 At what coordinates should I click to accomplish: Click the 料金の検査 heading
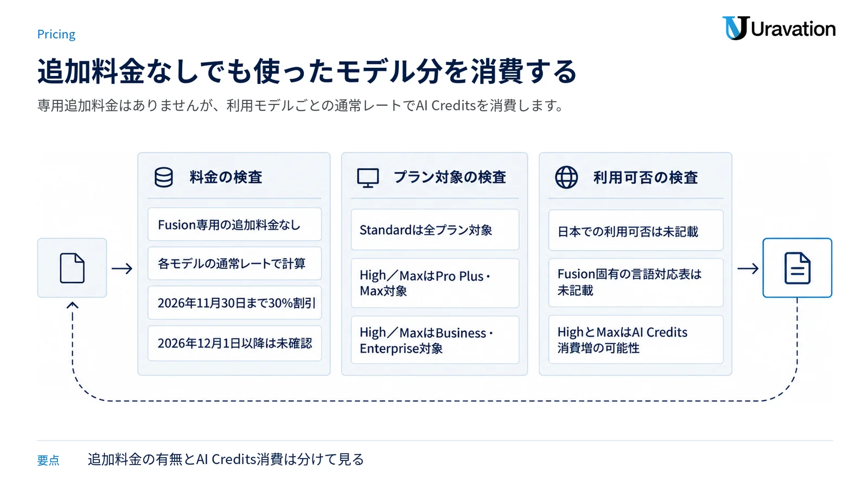click(x=226, y=177)
